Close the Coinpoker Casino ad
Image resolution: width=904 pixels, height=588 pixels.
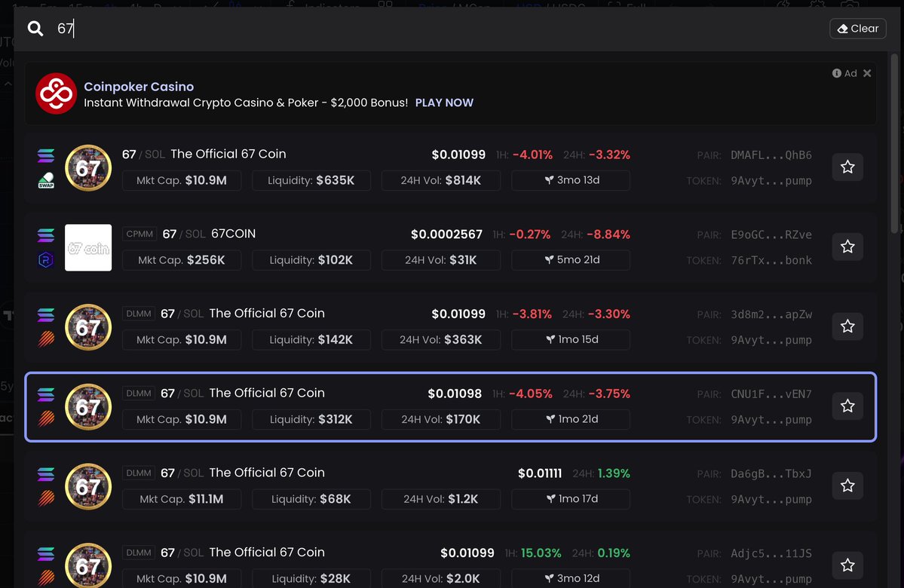tap(867, 73)
